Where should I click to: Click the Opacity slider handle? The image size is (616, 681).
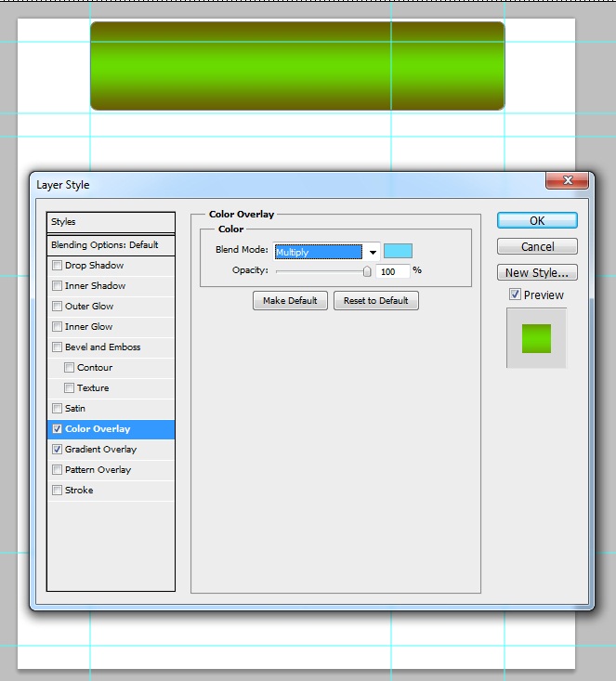pos(367,271)
